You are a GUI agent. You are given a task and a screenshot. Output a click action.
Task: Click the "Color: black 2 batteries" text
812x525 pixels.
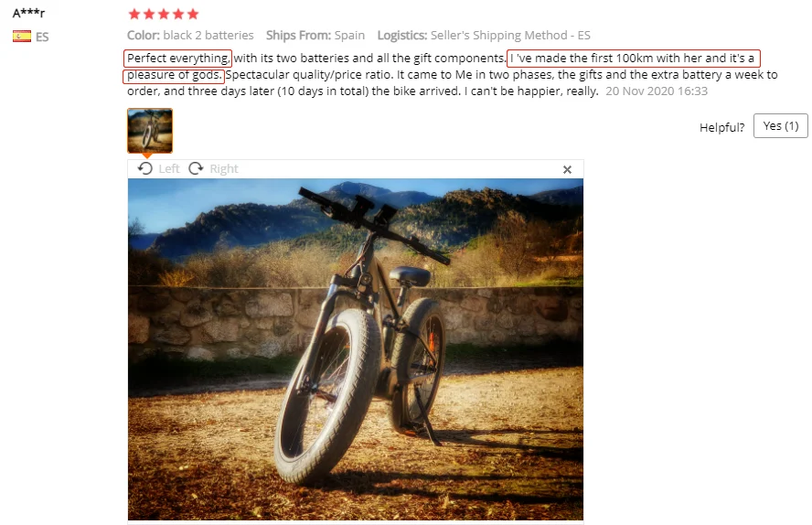pos(190,35)
